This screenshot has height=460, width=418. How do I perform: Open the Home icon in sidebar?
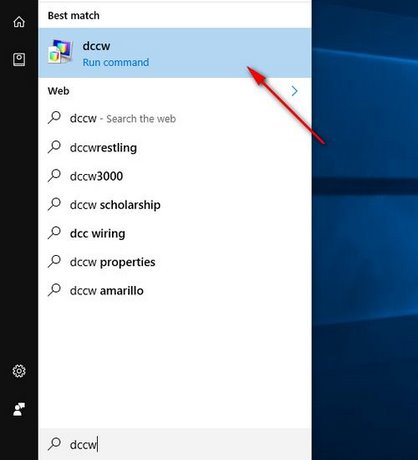pos(19,22)
